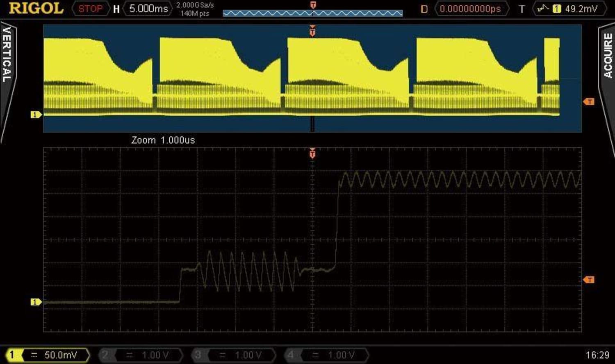615x364 pixels.
Task: Click the channel 1 ground marker in main window
Action: [x=36, y=114]
